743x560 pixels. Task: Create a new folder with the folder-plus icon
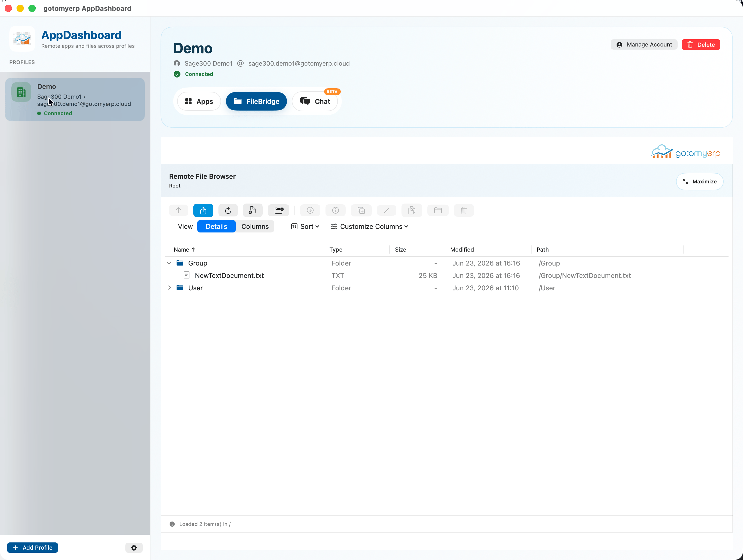tap(279, 210)
